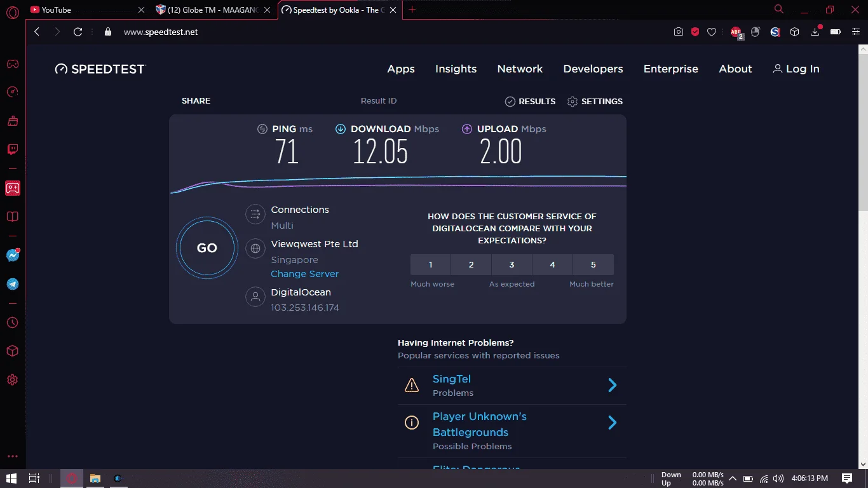Open Telegram in sidebar
Viewport: 868px width, 488px height.
pyautogui.click(x=12, y=284)
